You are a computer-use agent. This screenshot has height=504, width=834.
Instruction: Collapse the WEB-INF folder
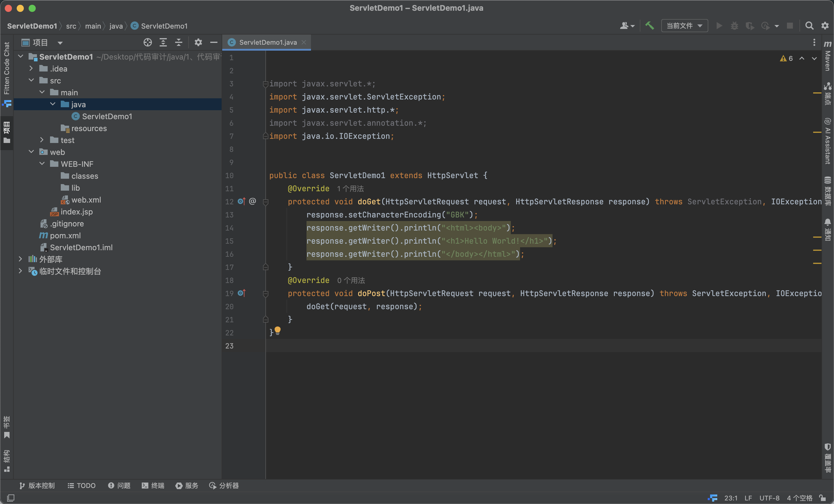[x=42, y=164]
